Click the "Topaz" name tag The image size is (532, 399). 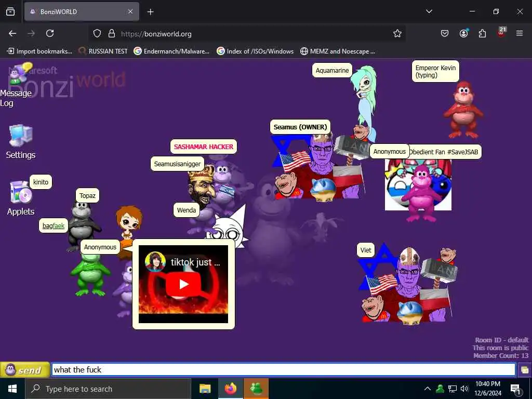pos(87,195)
